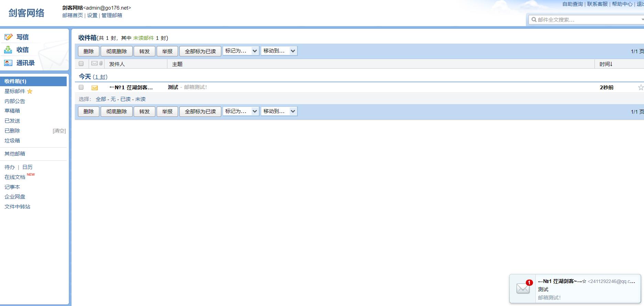Sort by the 时间 column header
The width and height of the screenshot is (644, 306).
(x=606, y=64)
